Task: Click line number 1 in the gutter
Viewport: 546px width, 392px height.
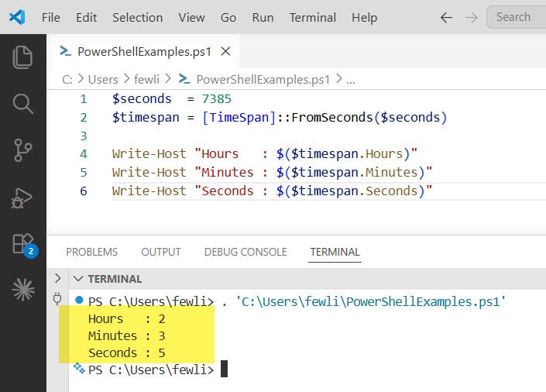Action: pos(84,99)
